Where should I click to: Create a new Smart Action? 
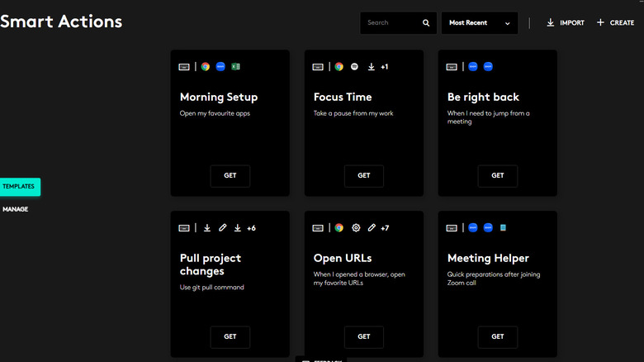[615, 23]
